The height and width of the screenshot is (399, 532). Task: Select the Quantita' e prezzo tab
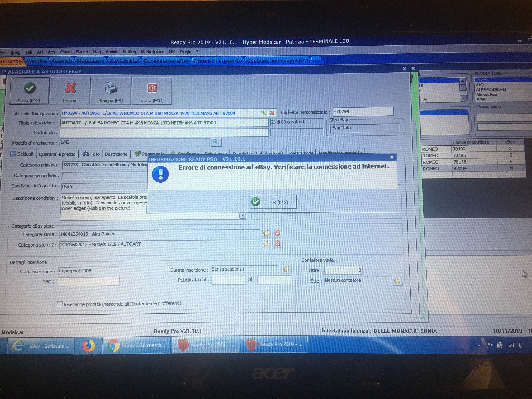(x=57, y=154)
